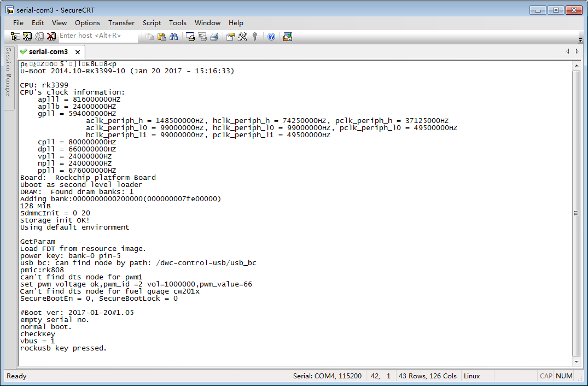Open the Transfer menu
The width and height of the screenshot is (588, 386).
click(x=121, y=22)
